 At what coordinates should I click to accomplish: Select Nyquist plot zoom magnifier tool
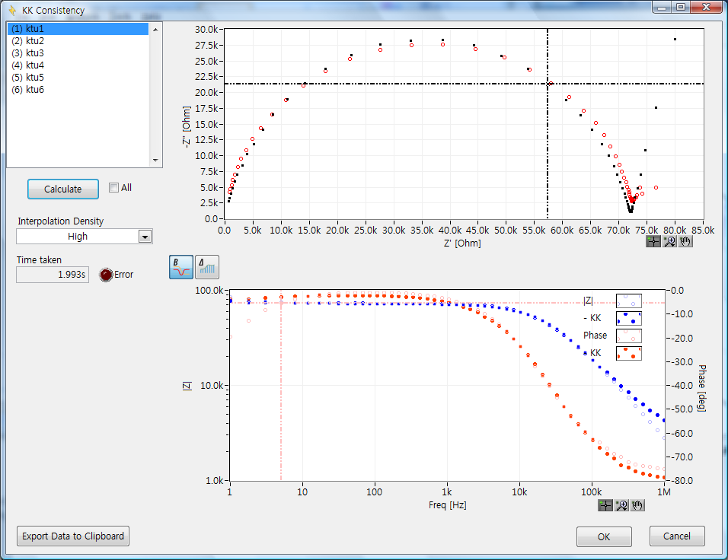[x=669, y=241]
